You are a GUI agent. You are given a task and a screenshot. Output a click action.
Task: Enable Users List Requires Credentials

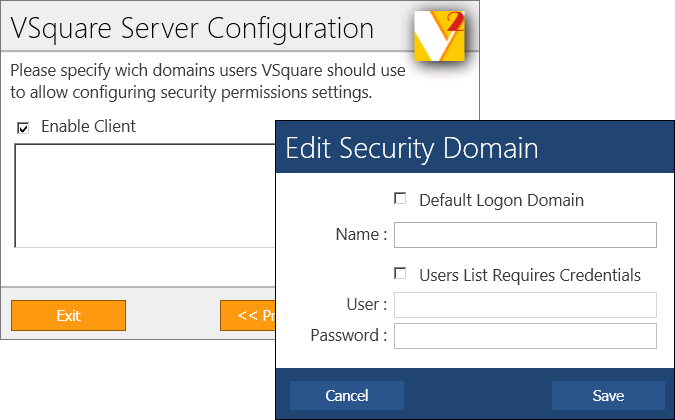pos(400,274)
